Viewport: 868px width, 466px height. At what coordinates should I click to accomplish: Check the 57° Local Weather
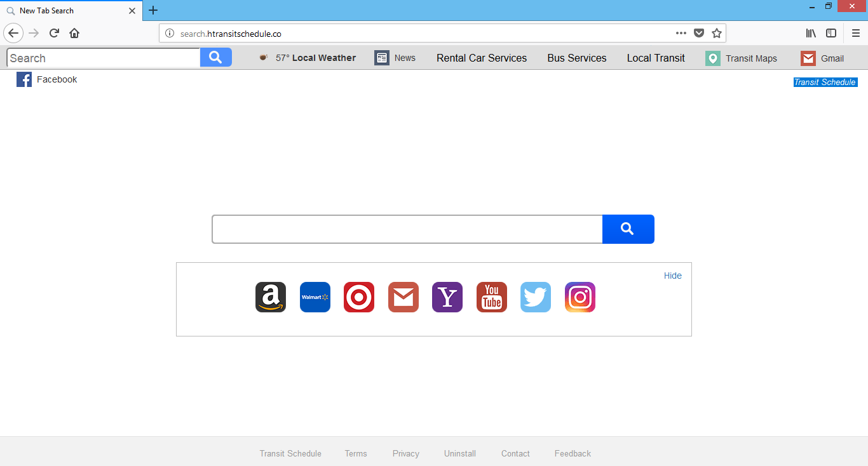(x=316, y=58)
